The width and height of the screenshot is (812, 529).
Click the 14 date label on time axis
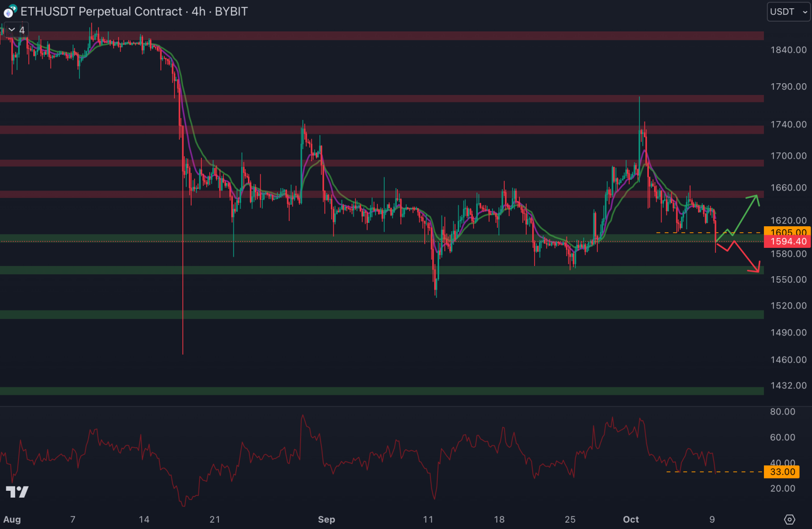(144, 520)
